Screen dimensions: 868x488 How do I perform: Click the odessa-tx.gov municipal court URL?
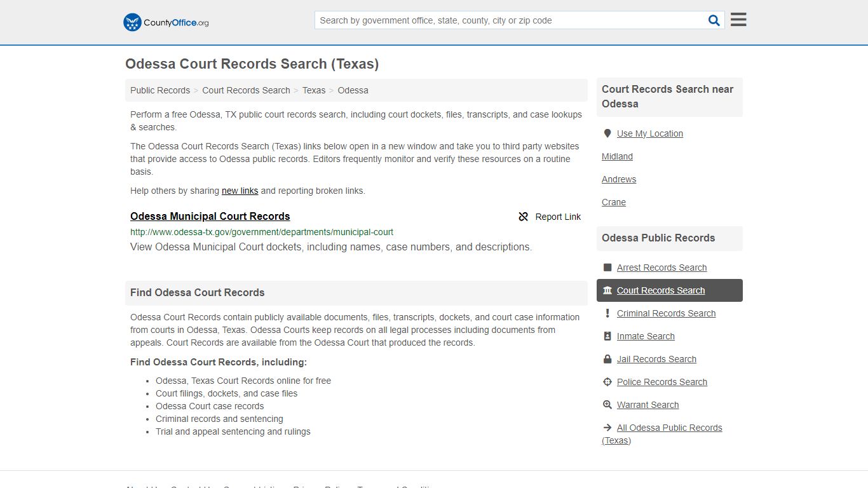[x=262, y=232]
